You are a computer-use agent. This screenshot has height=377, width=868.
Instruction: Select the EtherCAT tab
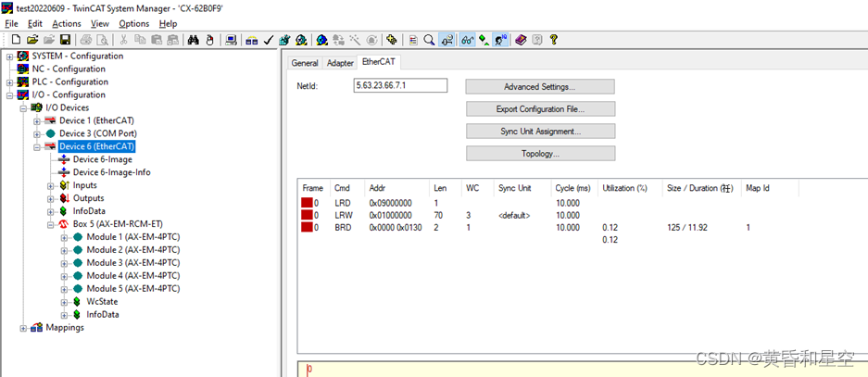coord(379,62)
